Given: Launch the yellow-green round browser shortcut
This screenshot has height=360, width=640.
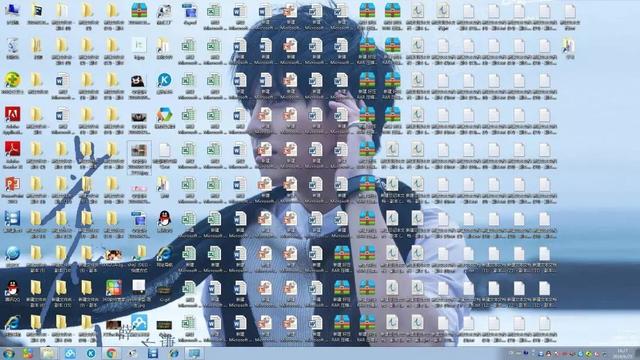Looking at the screenshot, I should (x=13, y=82).
